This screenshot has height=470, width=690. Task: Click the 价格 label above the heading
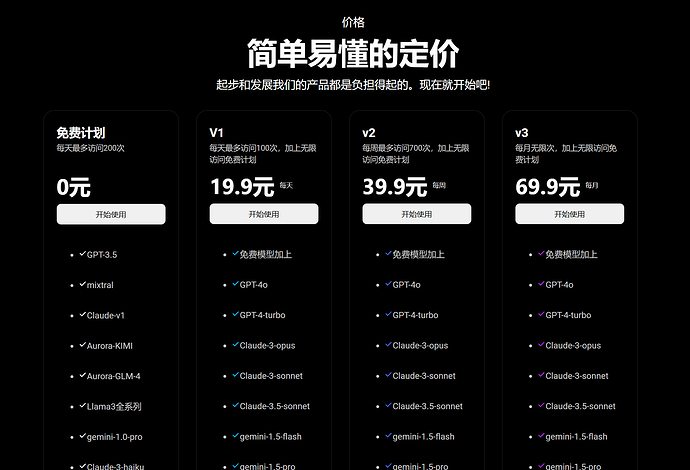pyautogui.click(x=353, y=22)
